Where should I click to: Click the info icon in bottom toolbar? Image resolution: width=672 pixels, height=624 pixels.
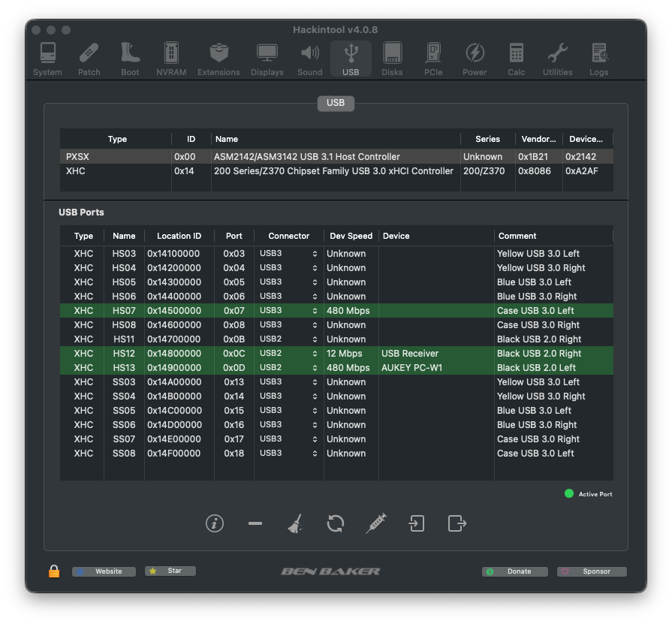[x=215, y=523]
